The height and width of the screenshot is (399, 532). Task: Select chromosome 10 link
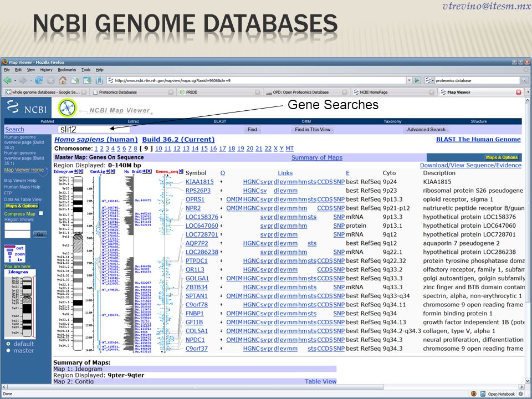tap(158, 149)
